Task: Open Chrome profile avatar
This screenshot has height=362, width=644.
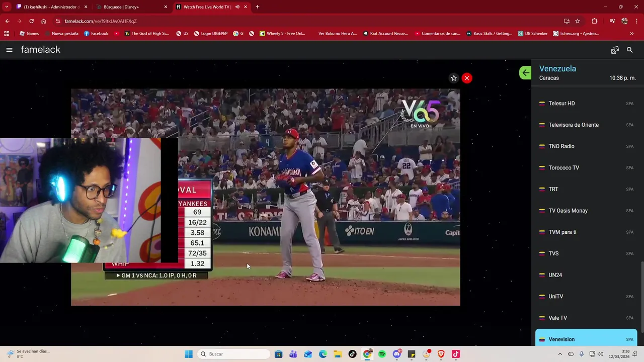Action: tap(624, 21)
